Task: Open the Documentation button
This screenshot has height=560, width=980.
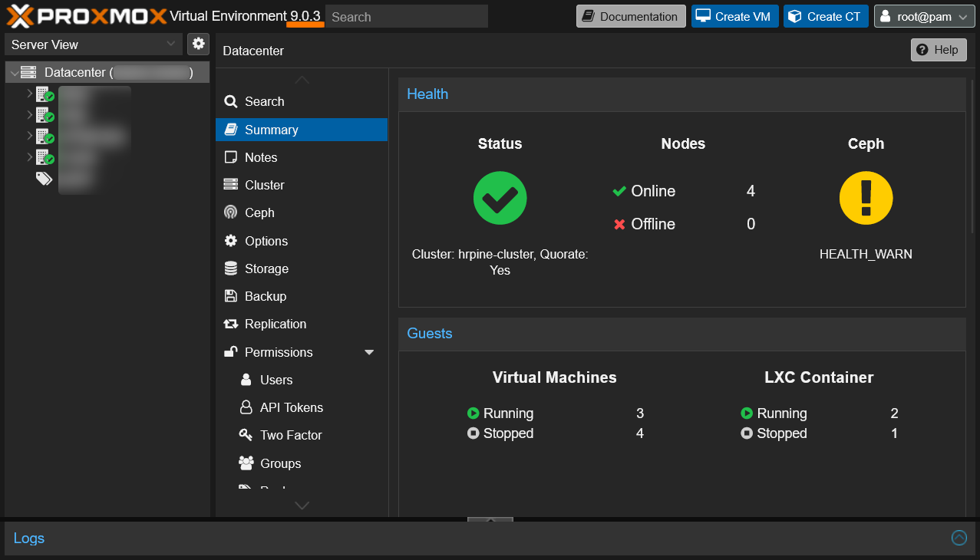Action: [631, 16]
